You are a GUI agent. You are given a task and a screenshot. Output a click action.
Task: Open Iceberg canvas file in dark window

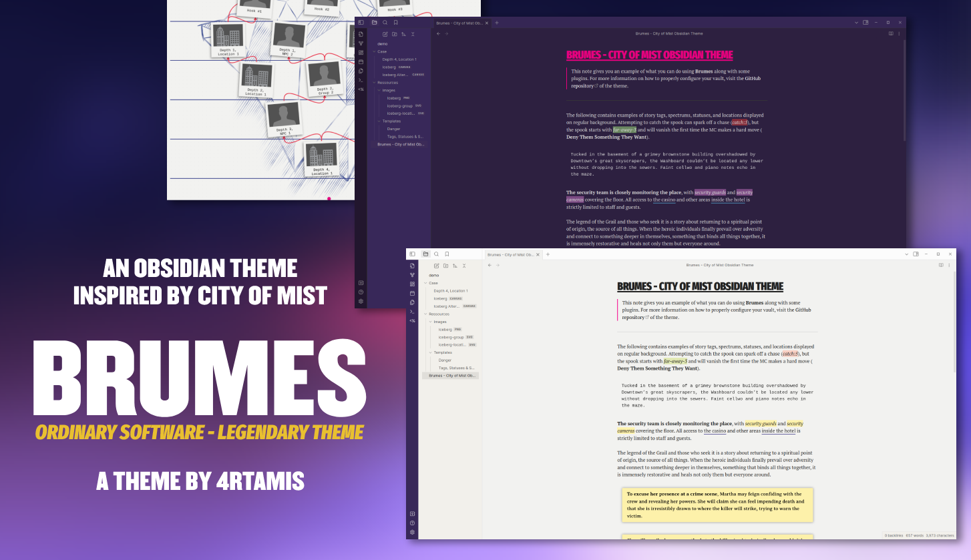click(x=398, y=67)
